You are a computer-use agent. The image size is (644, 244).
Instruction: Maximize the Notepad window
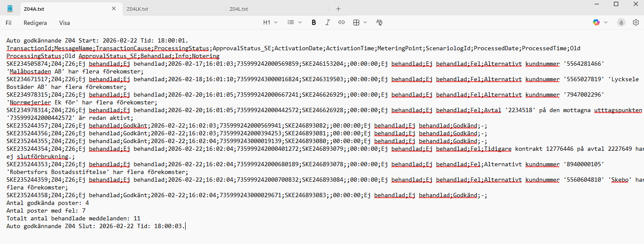(x=616, y=4)
